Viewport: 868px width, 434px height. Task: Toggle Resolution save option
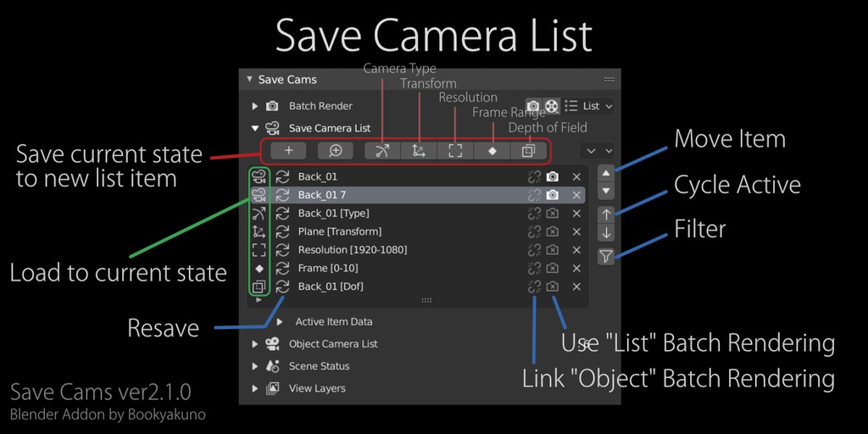455,151
